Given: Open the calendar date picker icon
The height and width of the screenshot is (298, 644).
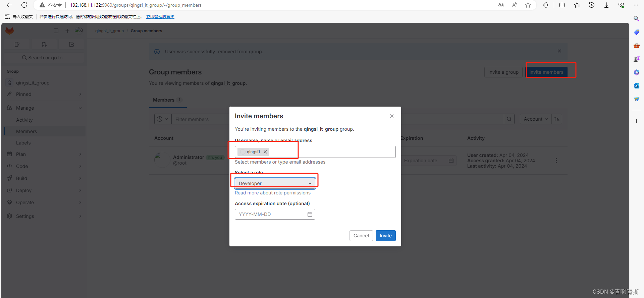Looking at the screenshot, I should point(310,214).
